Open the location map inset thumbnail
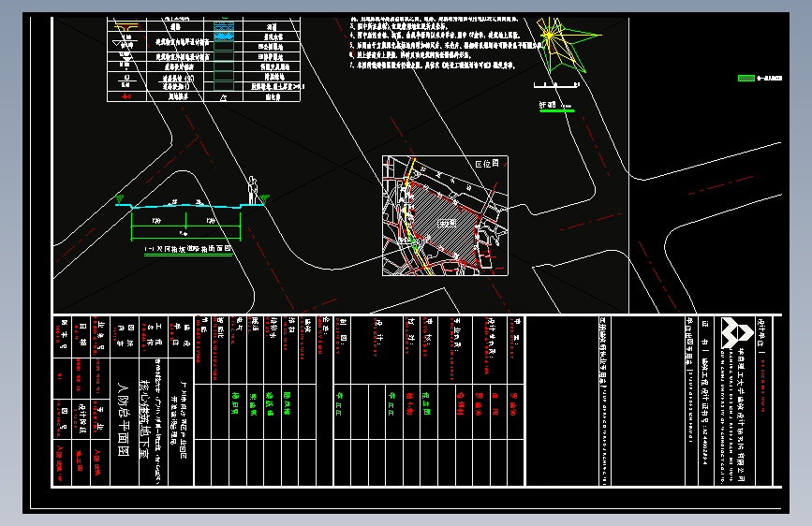 (445, 216)
